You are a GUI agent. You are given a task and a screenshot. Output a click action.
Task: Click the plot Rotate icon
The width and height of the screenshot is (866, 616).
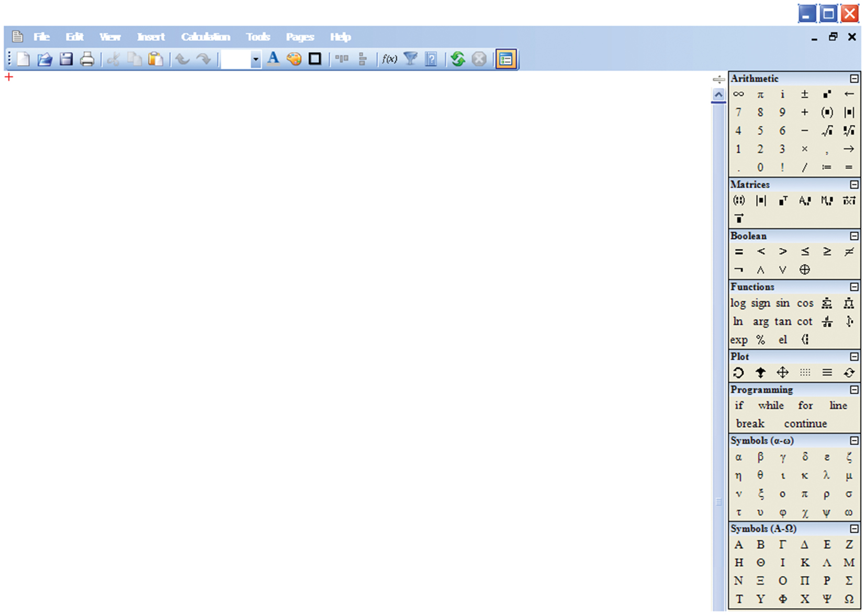(738, 372)
